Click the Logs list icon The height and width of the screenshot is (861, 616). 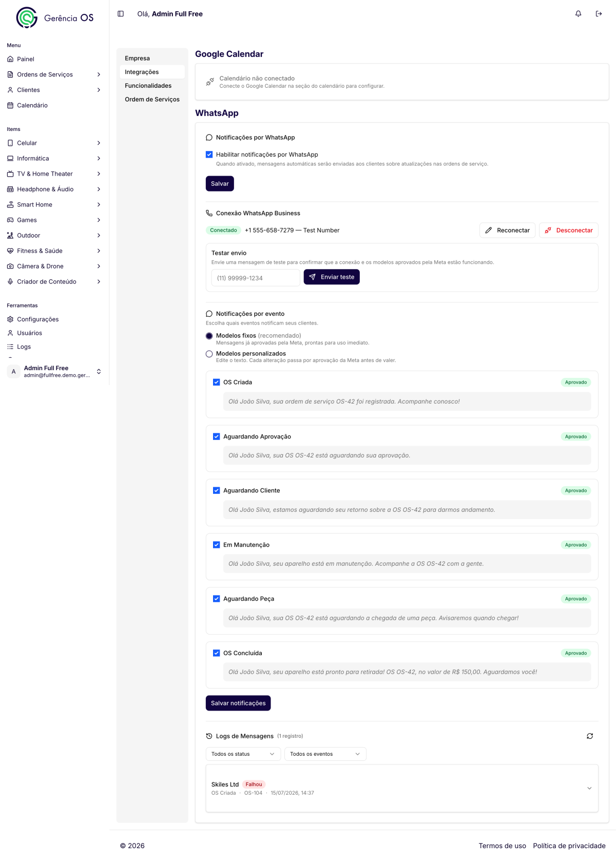10,347
